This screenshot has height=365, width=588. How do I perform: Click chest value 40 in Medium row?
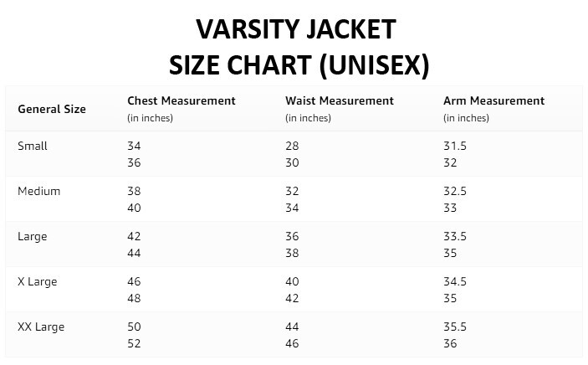coord(134,208)
